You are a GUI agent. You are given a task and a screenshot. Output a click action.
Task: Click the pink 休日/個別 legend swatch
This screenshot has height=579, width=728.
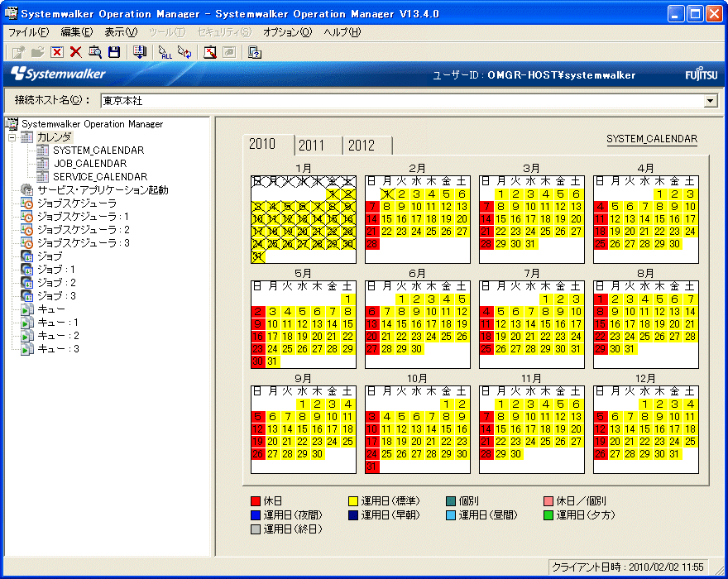click(x=548, y=501)
